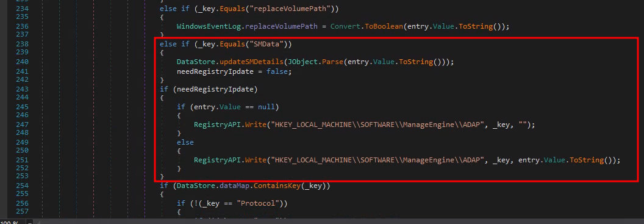Open the zoom level dropdown arrow

point(29,222)
